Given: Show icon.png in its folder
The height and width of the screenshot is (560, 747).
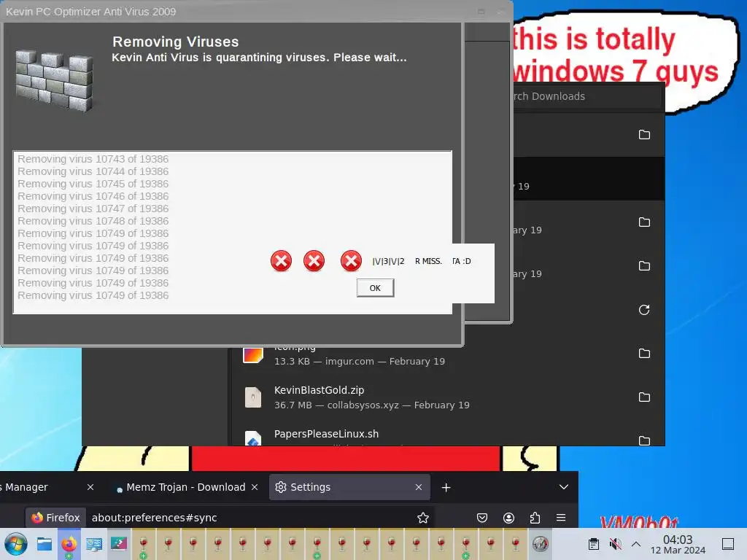Looking at the screenshot, I should coord(644,354).
